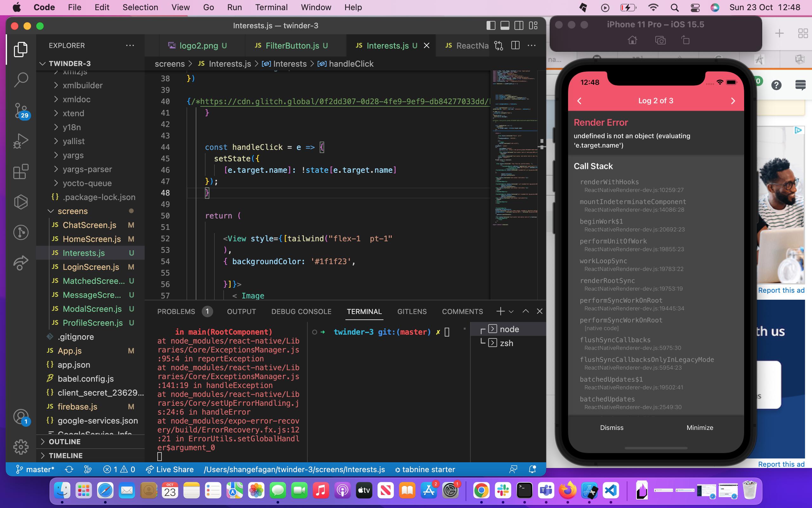Open errors and warnings status indicator
Image resolution: width=812 pixels, height=508 pixels.
(119, 469)
